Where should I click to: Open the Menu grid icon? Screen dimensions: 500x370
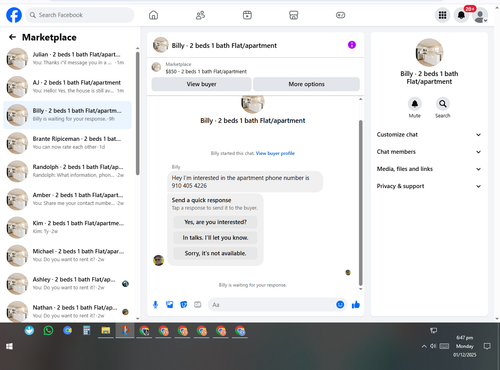click(x=442, y=15)
